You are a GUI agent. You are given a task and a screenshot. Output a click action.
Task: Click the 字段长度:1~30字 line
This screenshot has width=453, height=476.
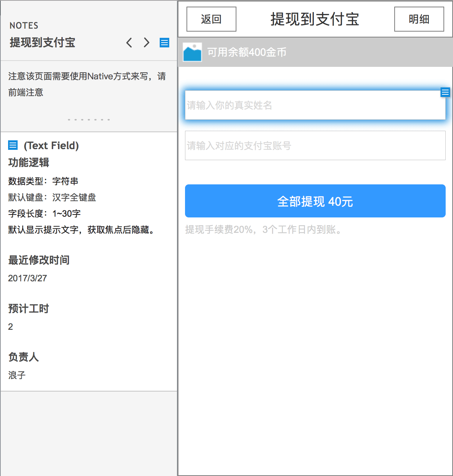[44, 213]
